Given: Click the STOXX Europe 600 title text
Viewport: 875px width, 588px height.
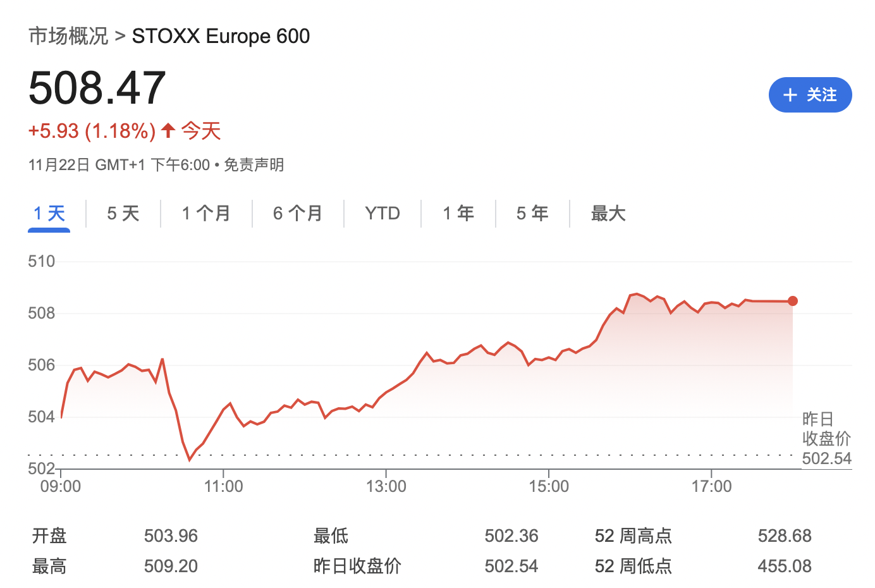Looking at the screenshot, I should (221, 36).
